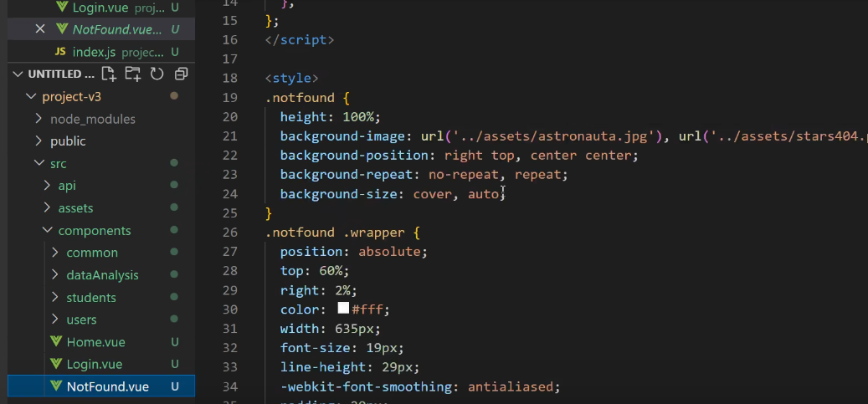Click 'no-repeat' value on line 23
The width and height of the screenshot is (868, 404).
[x=464, y=175]
